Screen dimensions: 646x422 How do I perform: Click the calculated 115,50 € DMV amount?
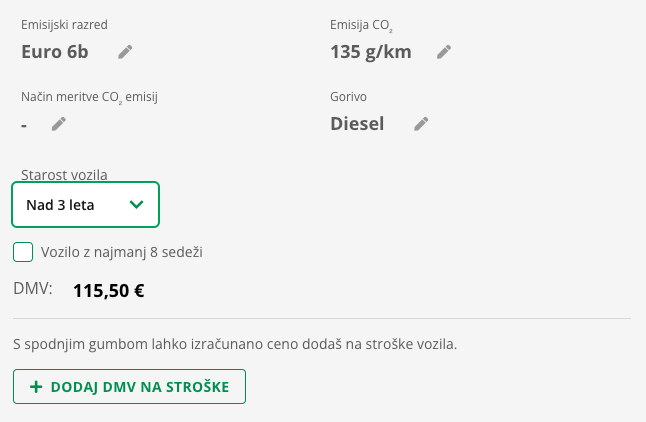coord(109,291)
